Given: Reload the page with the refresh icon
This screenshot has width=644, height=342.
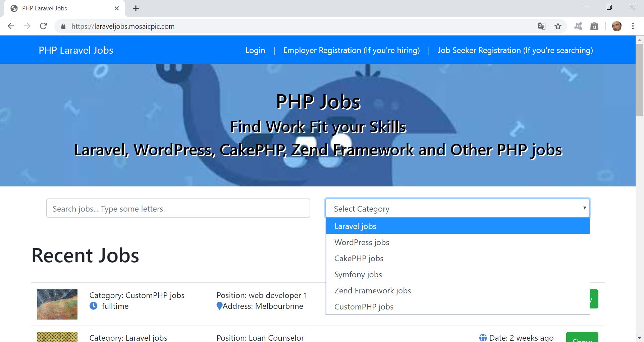Looking at the screenshot, I should (43, 26).
